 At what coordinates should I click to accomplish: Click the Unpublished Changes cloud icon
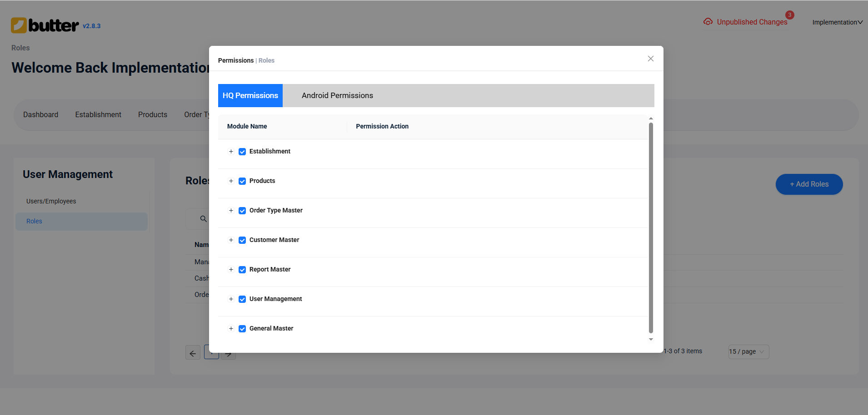pyautogui.click(x=708, y=22)
